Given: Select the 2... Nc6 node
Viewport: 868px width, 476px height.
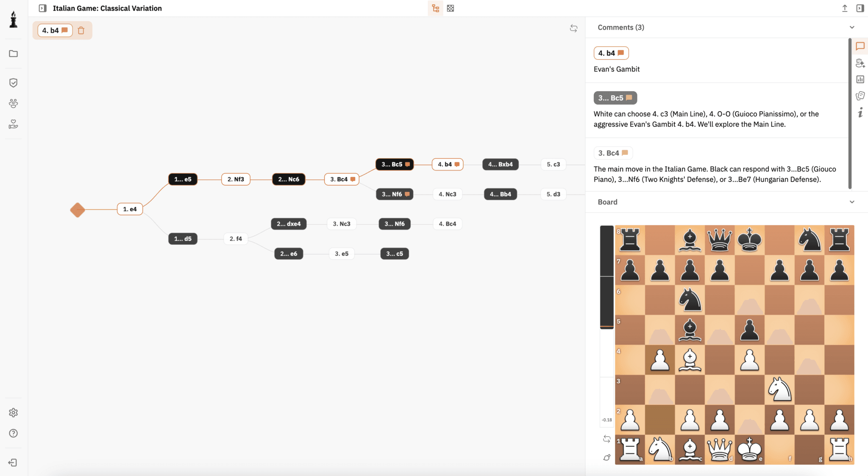Looking at the screenshot, I should pos(289,179).
